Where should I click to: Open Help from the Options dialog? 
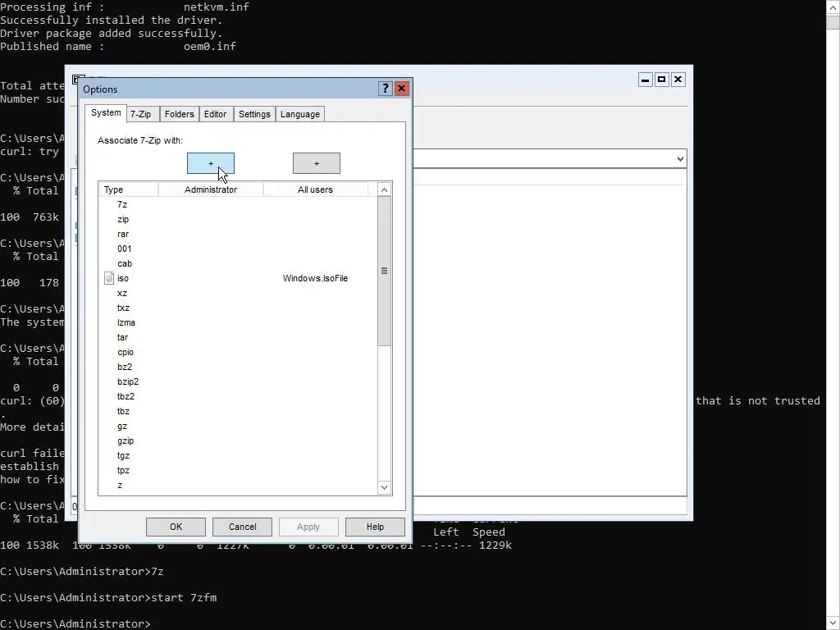click(375, 527)
